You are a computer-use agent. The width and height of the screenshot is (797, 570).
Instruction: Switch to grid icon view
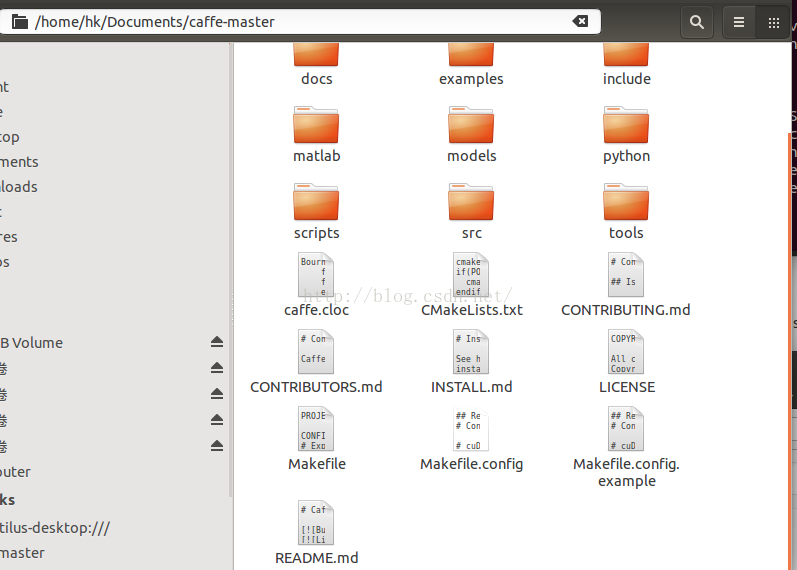point(774,22)
